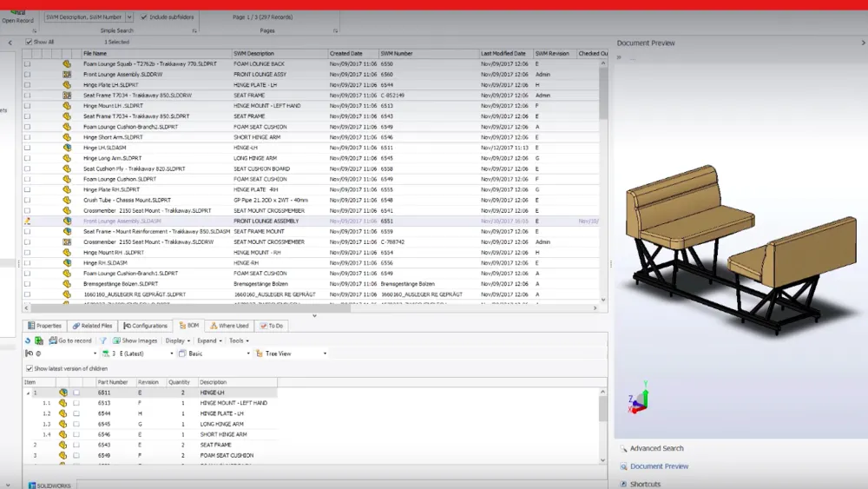The width and height of the screenshot is (868, 489).
Task: Click the drawing icon for Front Lounge Assembly.SLDDRW
Action: coord(67,74)
